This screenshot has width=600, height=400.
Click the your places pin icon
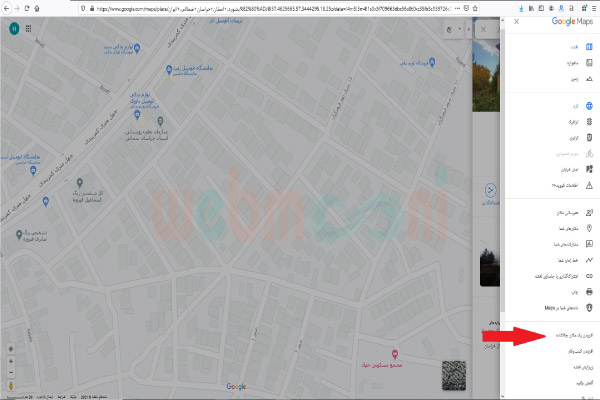[x=588, y=228]
